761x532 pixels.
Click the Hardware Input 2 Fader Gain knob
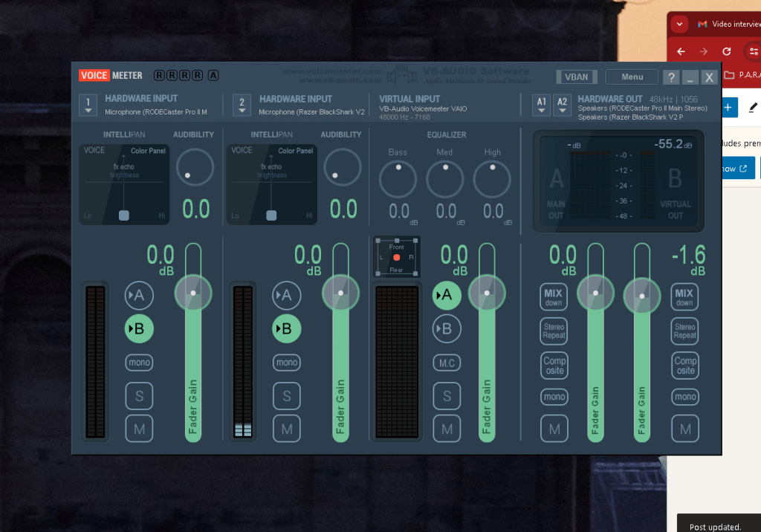click(x=340, y=293)
